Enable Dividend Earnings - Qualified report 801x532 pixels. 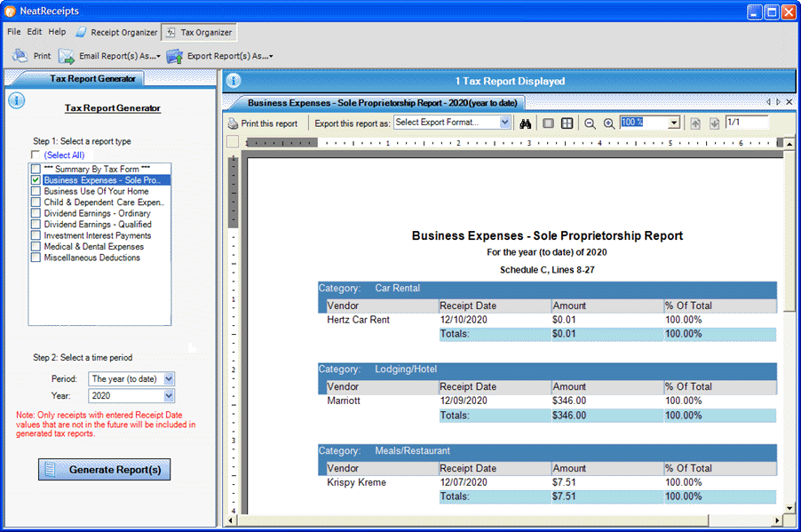pos(36,225)
